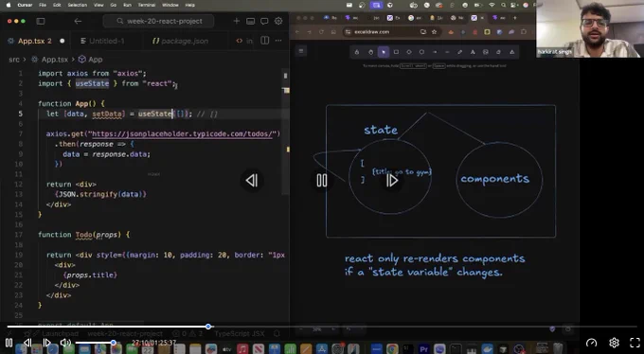Open the Excalidraw hamburger menu

(301, 51)
